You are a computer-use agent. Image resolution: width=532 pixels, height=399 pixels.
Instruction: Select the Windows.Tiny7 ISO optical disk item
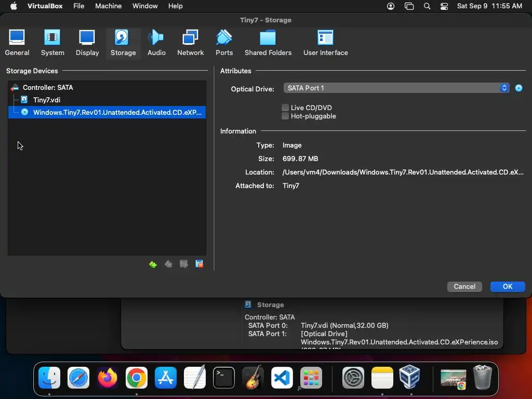(107, 112)
